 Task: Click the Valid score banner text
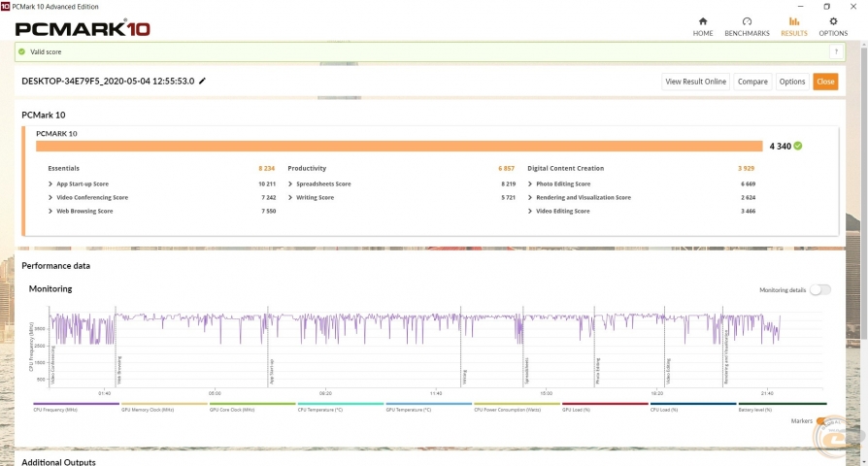46,51
